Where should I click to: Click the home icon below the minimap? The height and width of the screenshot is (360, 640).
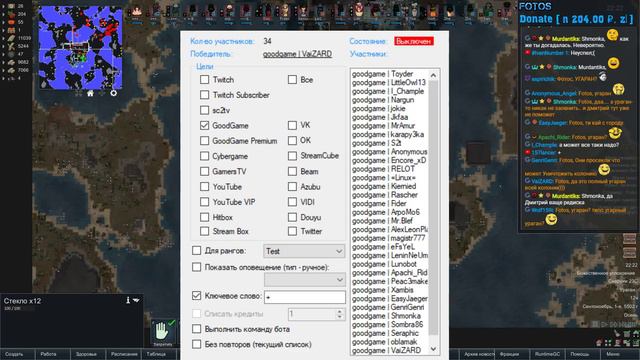(90, 93)
